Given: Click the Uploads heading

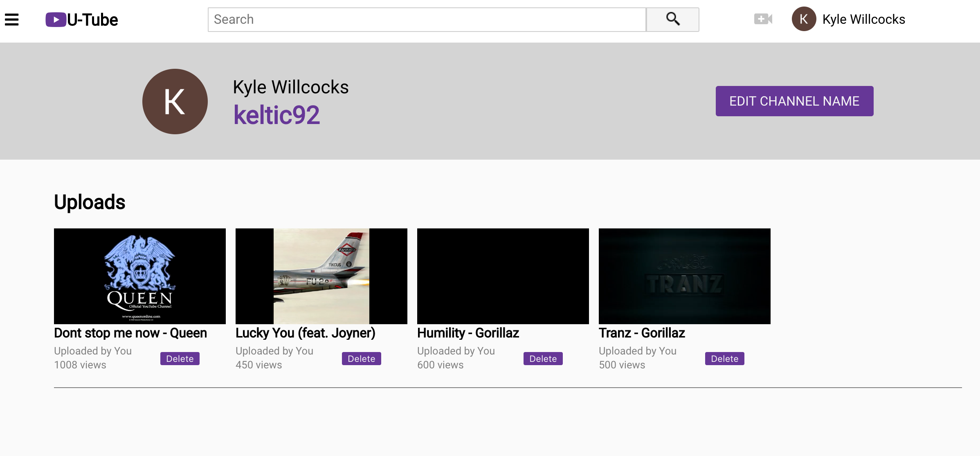Looking at the screenshot, I should pyautogui.click(x=90, y=202).
